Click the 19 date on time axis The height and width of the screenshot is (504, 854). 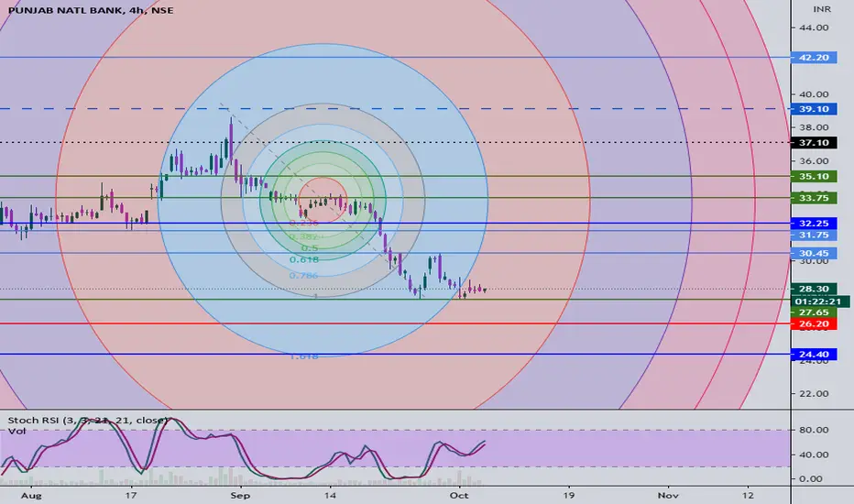569,495
